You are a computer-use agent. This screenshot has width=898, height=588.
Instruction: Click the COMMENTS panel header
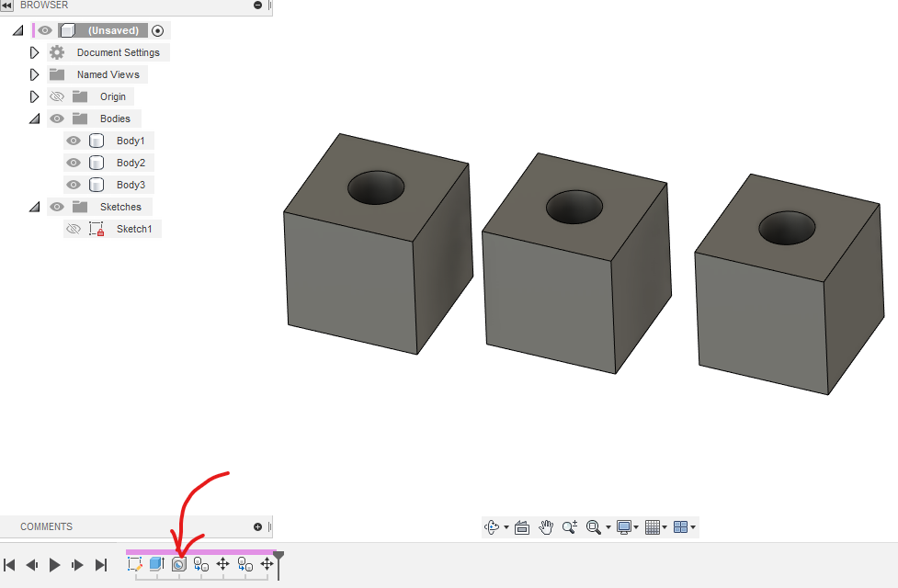click(x=46, y=526)
